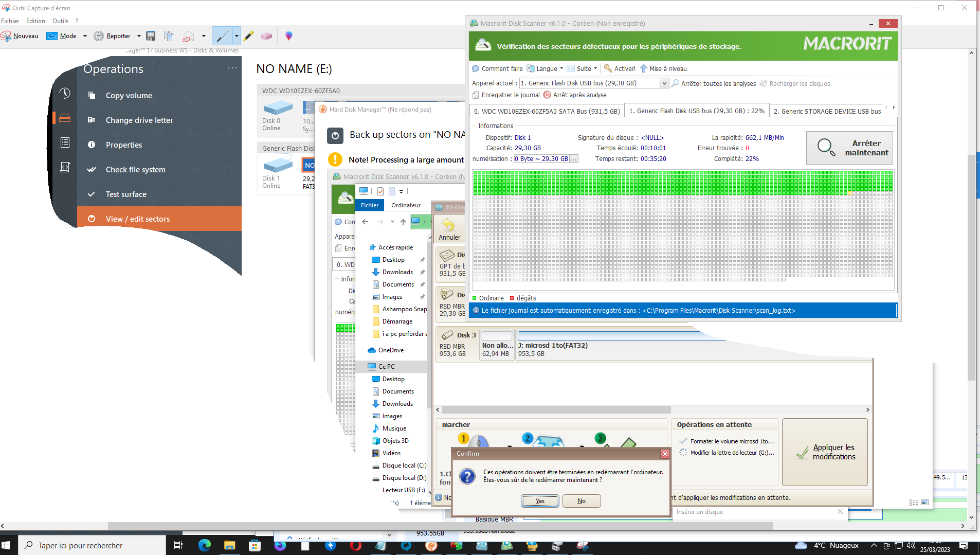Open the Outils menu
Viewport: 980px width, 555px height.
pos(60,21)
